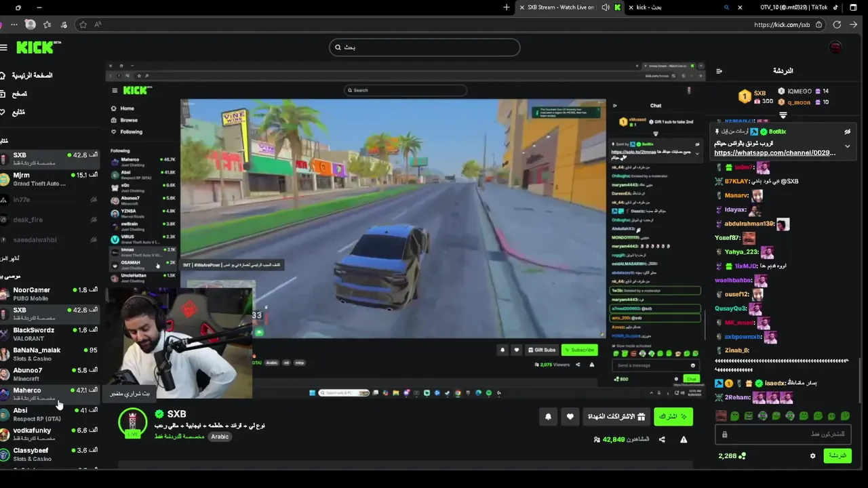Open BlackSwordz VALORANT channel
Viewport: 868px width, 488px height.
[50, 333]
